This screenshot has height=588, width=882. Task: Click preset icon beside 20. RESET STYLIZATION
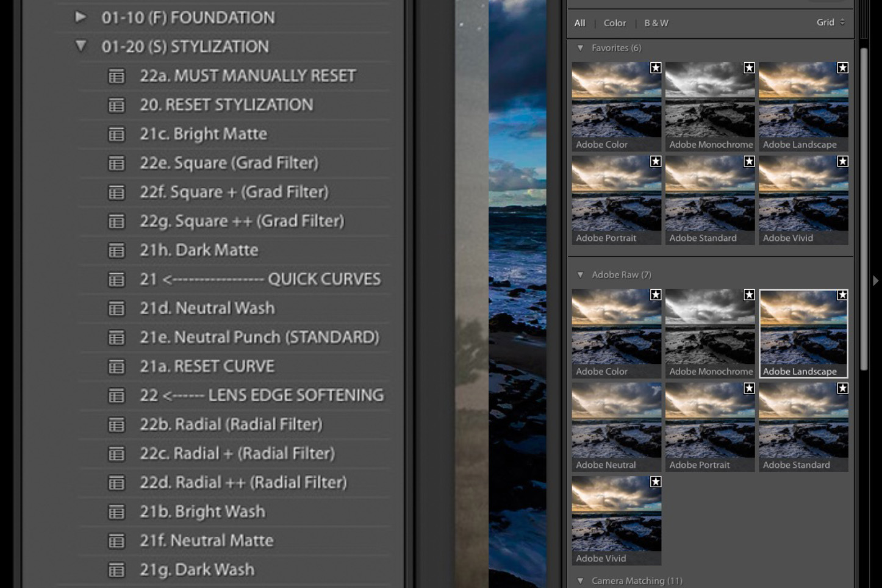click(x=116, y=105)
